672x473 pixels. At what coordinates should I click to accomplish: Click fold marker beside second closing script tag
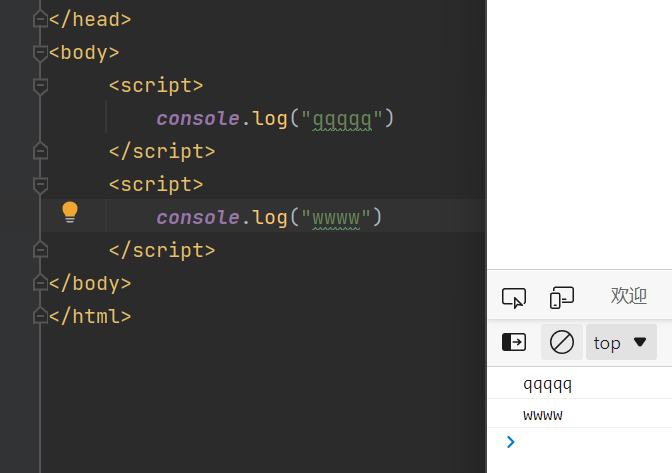40,250
